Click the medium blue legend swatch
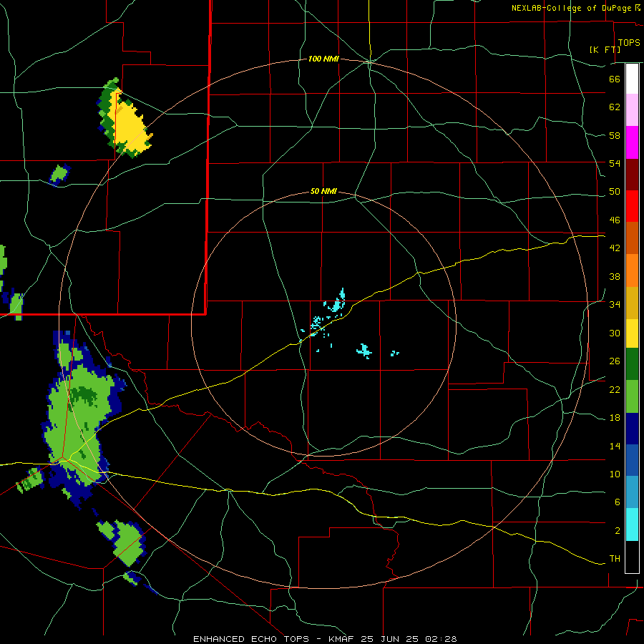 (632, 461)
